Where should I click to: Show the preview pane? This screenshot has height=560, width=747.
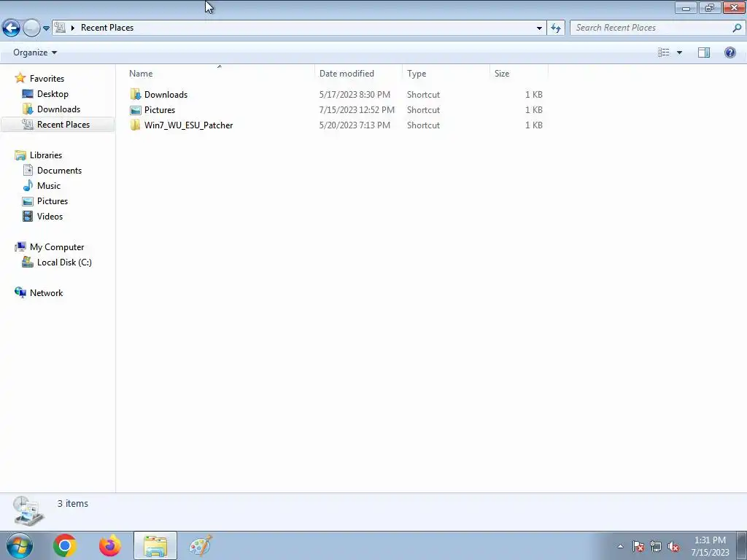704,52
